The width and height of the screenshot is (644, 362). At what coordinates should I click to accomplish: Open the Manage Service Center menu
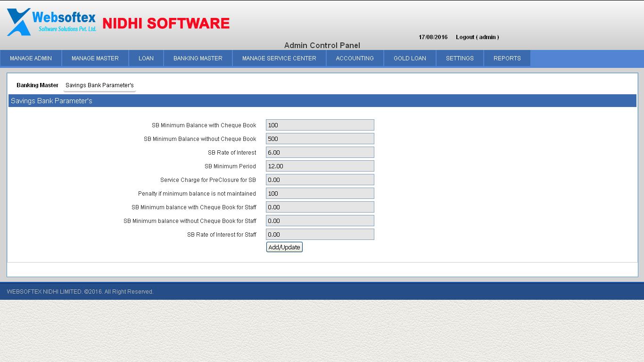(x=279, y=58)
